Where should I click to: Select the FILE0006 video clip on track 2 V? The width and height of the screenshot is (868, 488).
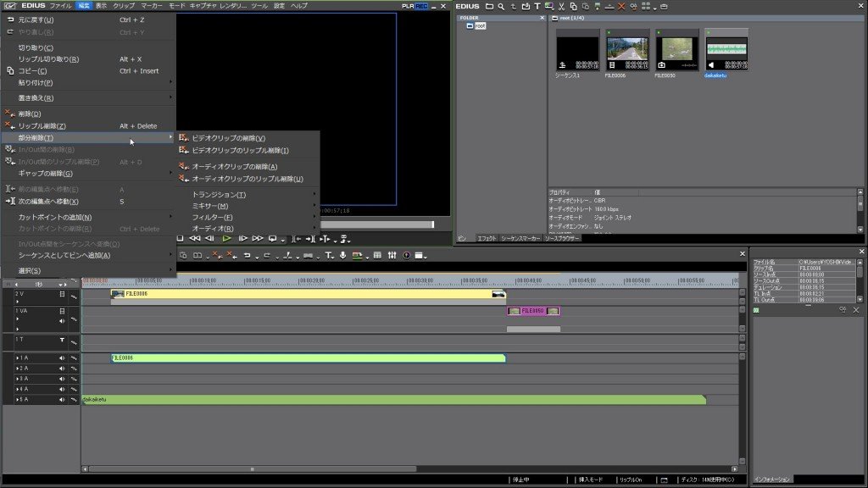(309, 294)
